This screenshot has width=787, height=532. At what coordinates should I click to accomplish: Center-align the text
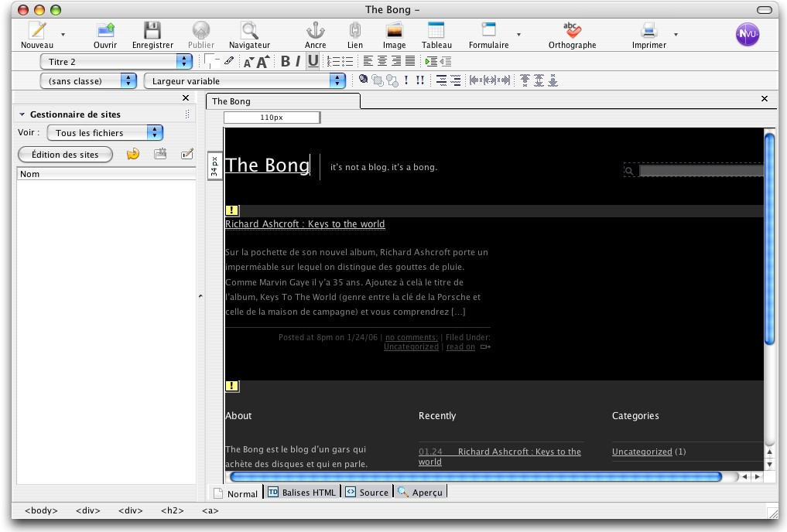point(382,61)
